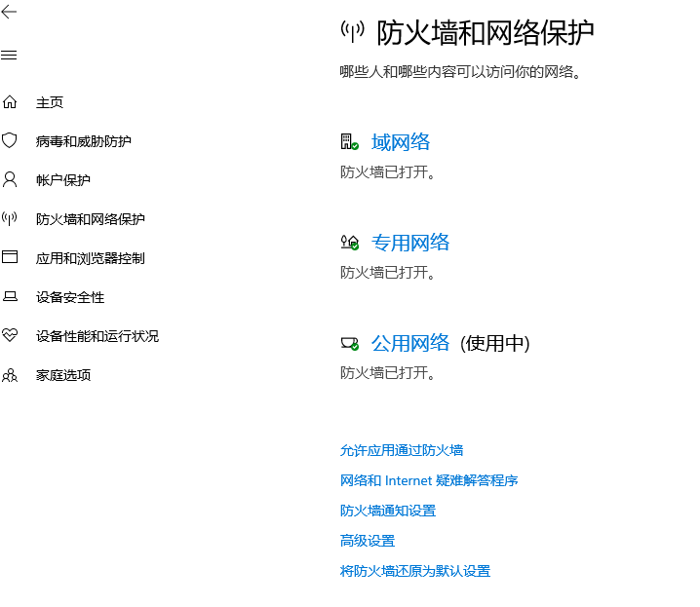Open 高级设置 link
The image size is (700, 607).
[x=368, y=541]
